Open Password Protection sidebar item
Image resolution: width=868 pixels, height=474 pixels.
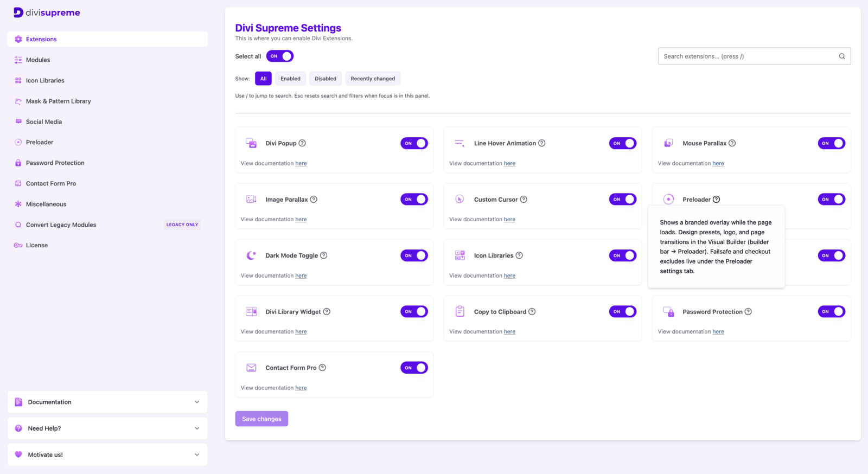click(x=107, y=163)
